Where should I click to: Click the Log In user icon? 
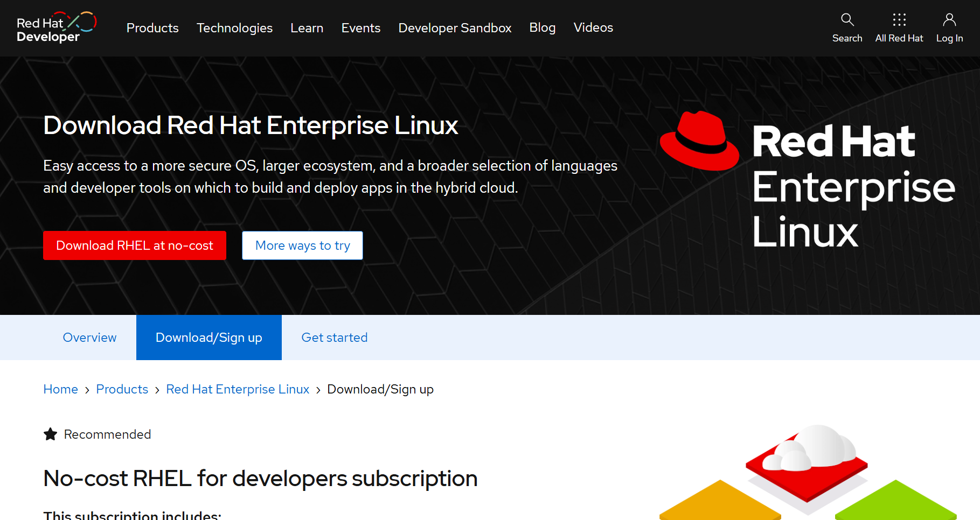point(949,20)
